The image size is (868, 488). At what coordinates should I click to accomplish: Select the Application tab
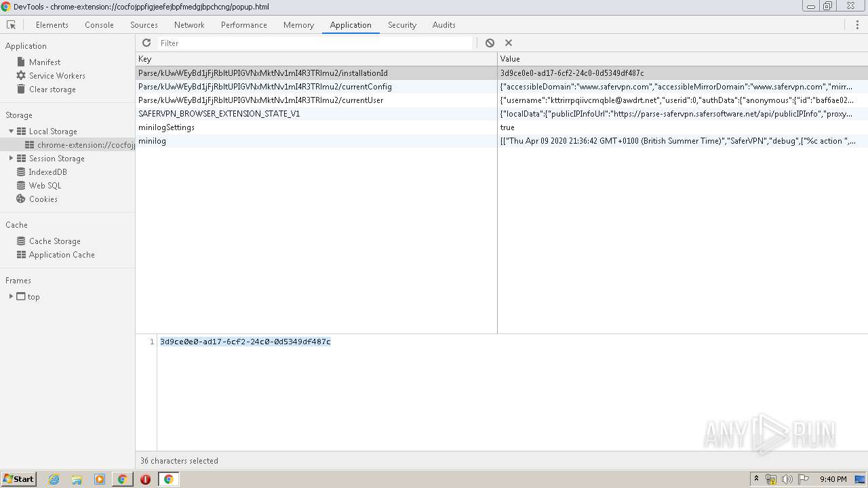(x=351, y=25)
